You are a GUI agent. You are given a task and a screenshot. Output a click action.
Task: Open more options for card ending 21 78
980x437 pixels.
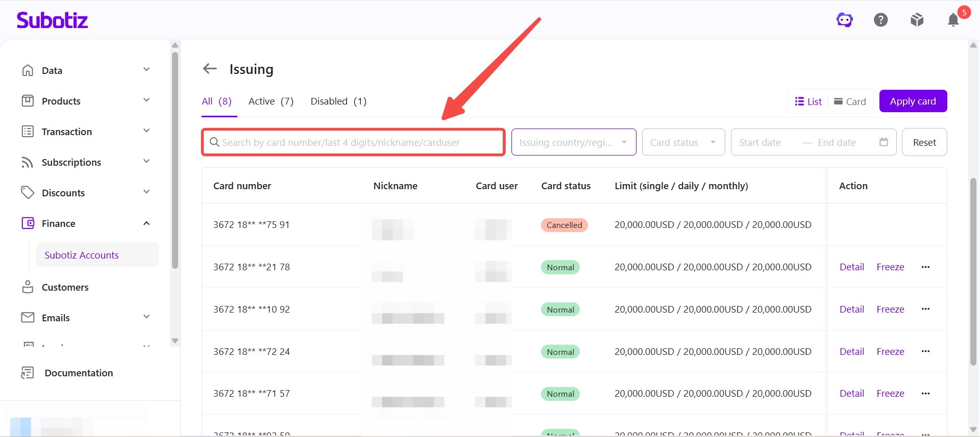(x=925, y=267)
